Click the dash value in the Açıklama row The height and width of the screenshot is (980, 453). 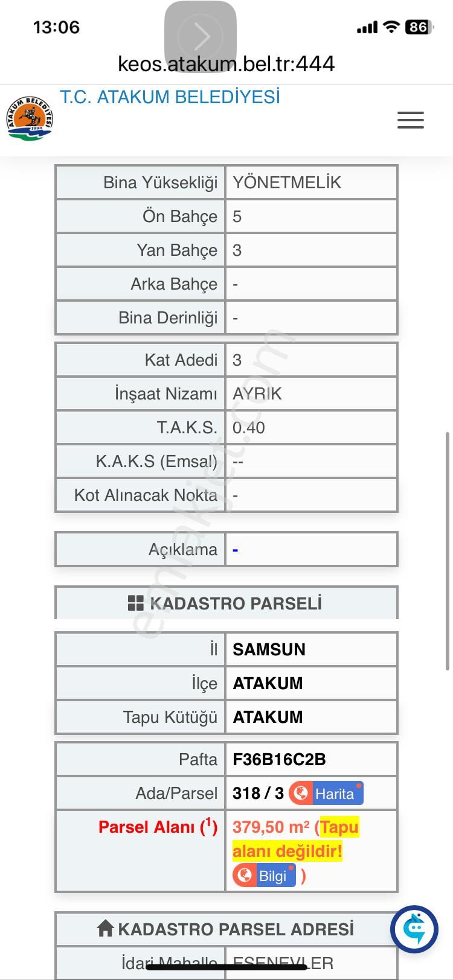click(x=236, y=549)
